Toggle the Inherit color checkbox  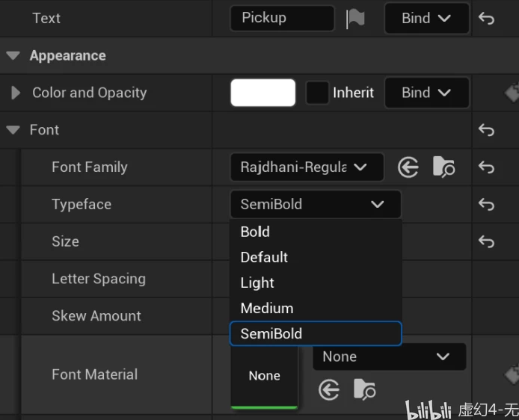317,93
